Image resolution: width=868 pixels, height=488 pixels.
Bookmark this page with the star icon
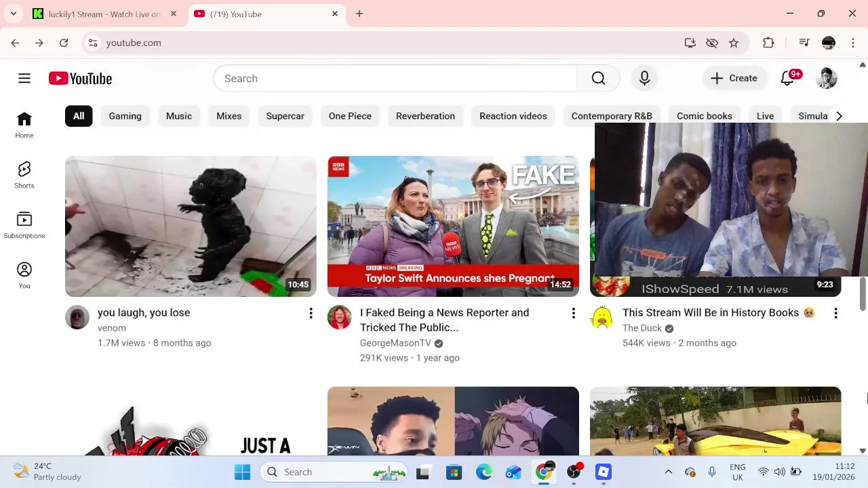tap(734, 43)
